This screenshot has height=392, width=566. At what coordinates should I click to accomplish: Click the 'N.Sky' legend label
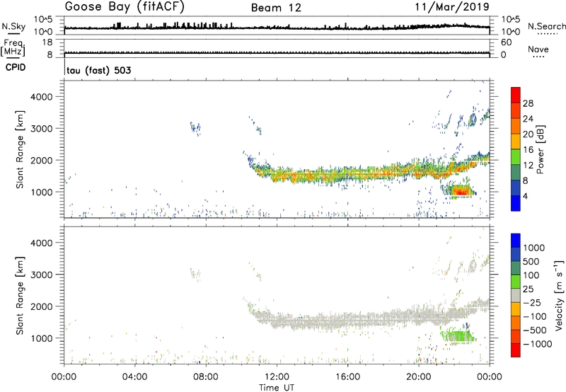(x=13, y=26)
